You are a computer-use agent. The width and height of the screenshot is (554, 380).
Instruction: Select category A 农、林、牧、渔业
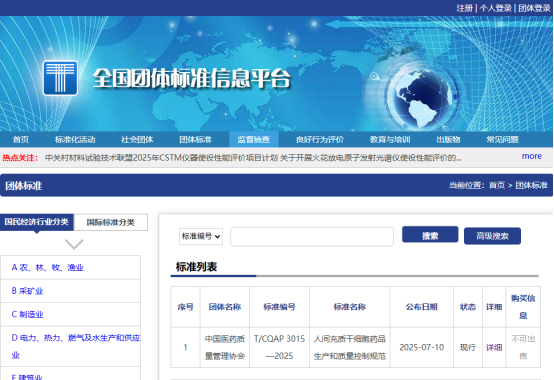coord(48,267)
